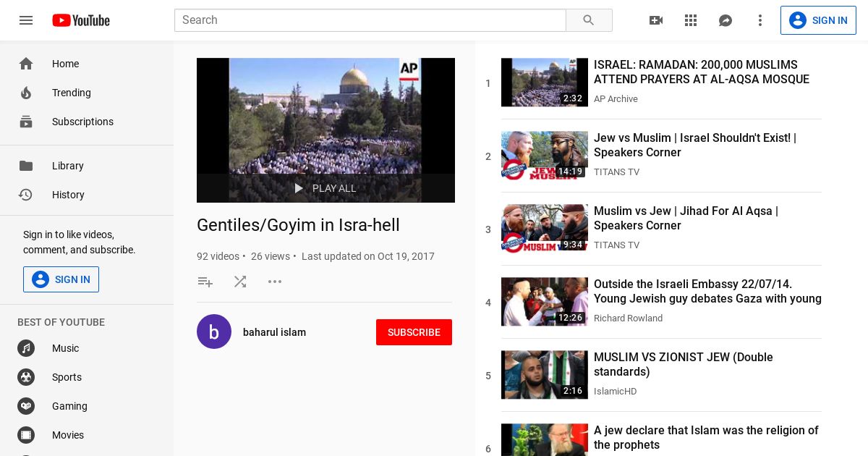Click SIGN IN button in sidebar

click(61, 279)
